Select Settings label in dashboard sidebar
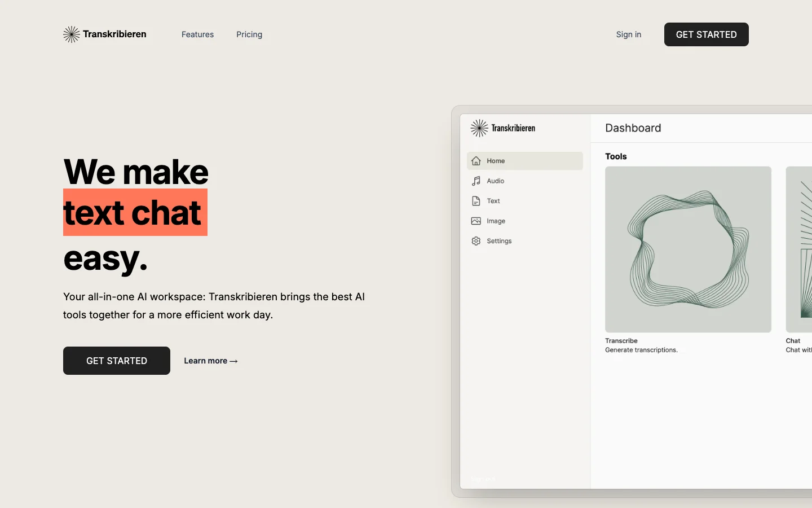Viewport: 812px width, 508px height. point(499,241)
